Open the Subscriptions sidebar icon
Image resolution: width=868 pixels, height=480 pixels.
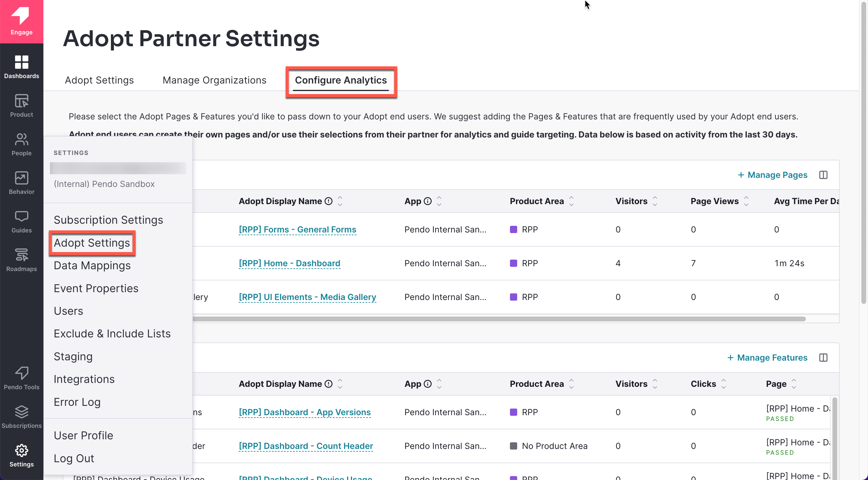22,417
